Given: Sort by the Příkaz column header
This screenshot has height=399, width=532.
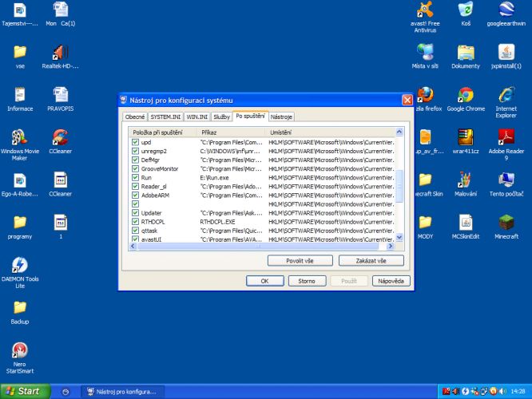Looking at the screenshot, I should click(x=232, y=132).
